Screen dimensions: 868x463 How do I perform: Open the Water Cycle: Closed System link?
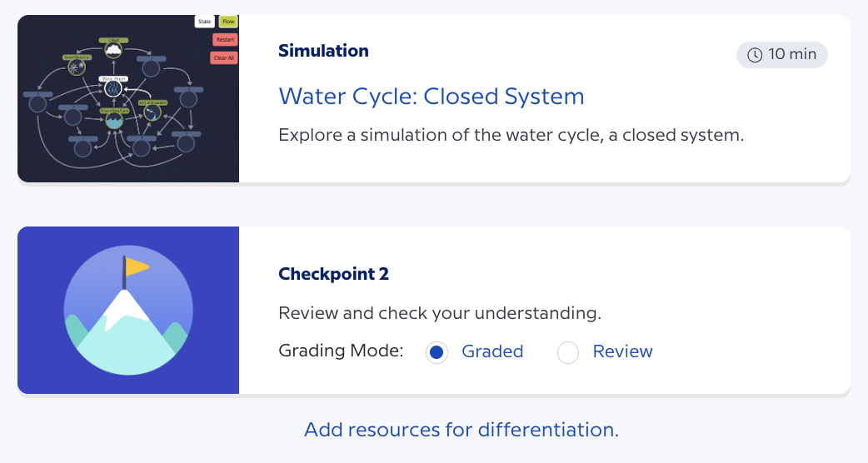pyautogui.click(x=431, y=97)
